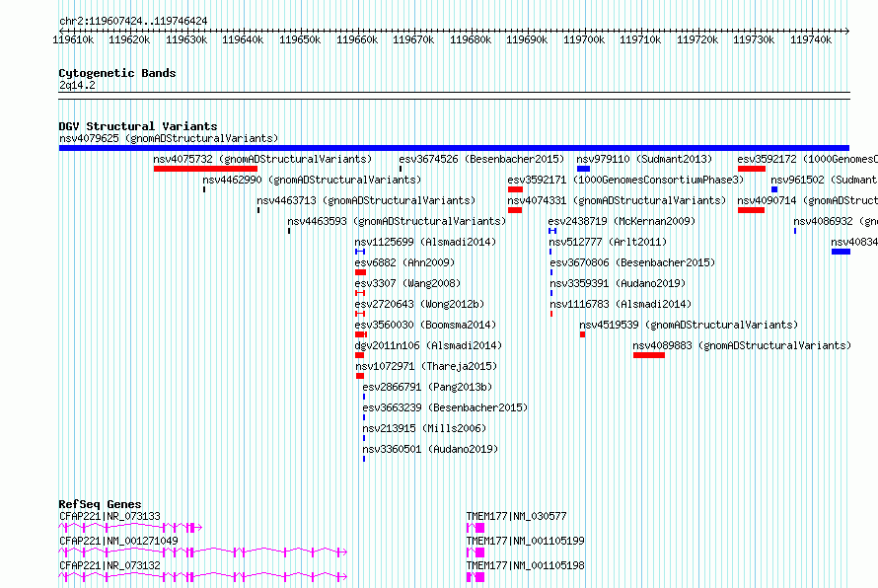Viewport: 878px width, 588px height.
Task: Click the chr2:119607424..119746424 coordinate text
Action: [x=133, y=21]
